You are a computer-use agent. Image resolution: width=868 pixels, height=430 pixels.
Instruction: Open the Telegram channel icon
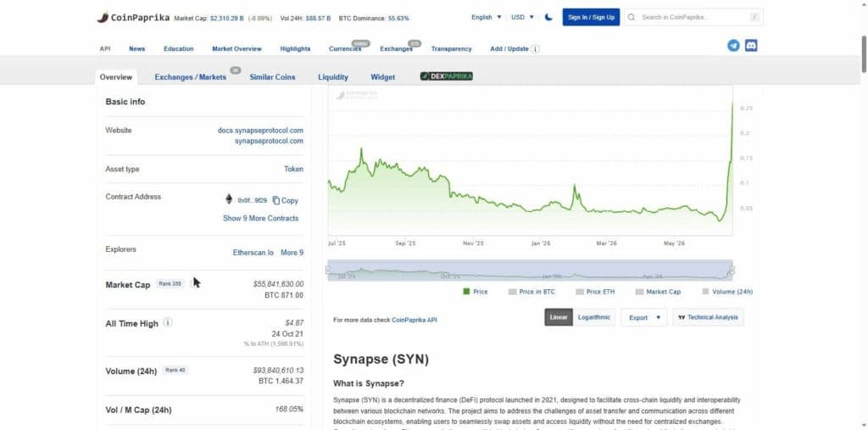click(x=733, y=46)
